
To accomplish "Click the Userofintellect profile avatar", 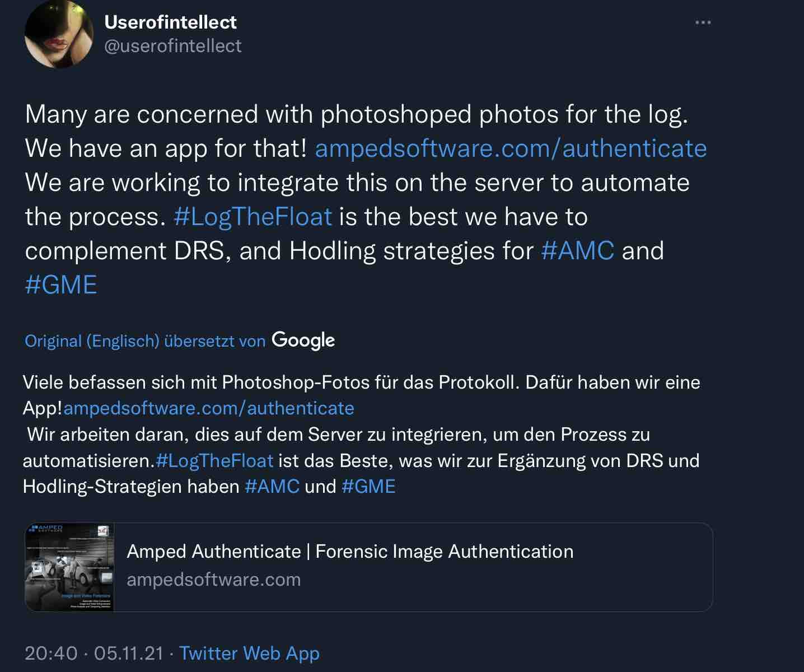I will coord(59,35).
